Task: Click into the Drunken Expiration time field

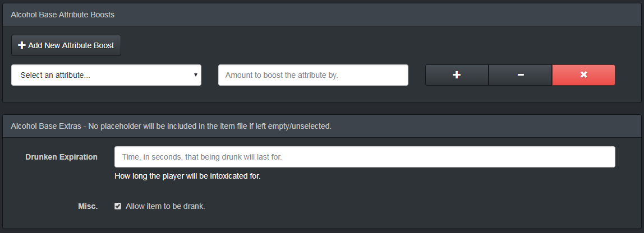Action: tap(365, 157)
